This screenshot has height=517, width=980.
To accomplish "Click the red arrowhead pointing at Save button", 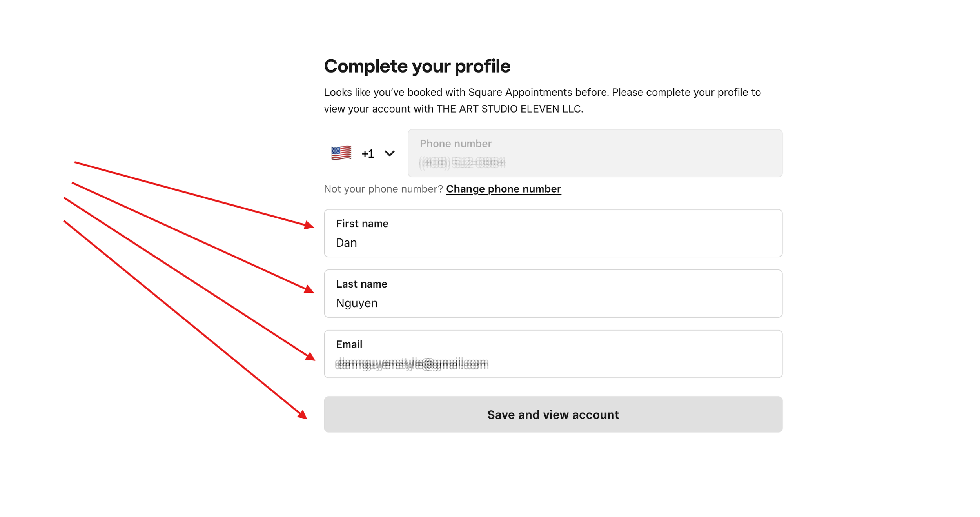I will [x=302, y=415].
